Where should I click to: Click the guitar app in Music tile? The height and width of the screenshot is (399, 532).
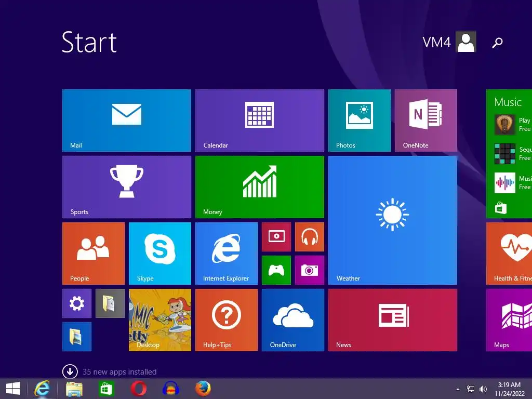[x=504, y=125]
